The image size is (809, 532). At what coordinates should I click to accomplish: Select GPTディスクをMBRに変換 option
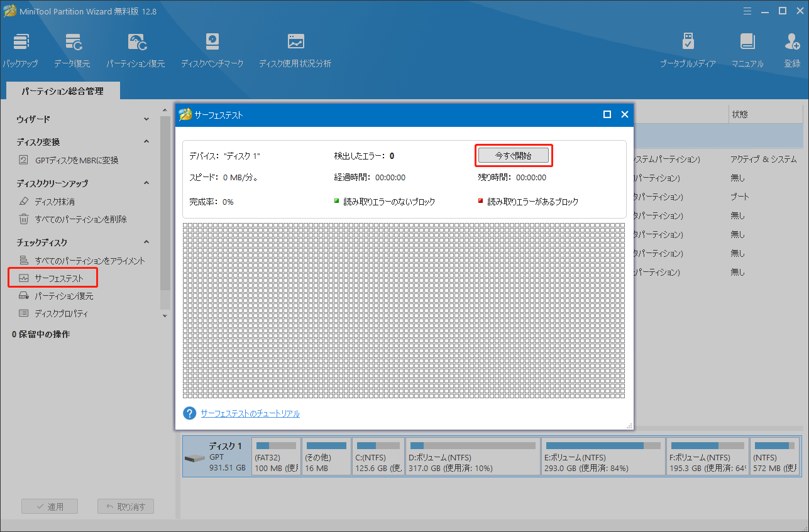point(77,160)
